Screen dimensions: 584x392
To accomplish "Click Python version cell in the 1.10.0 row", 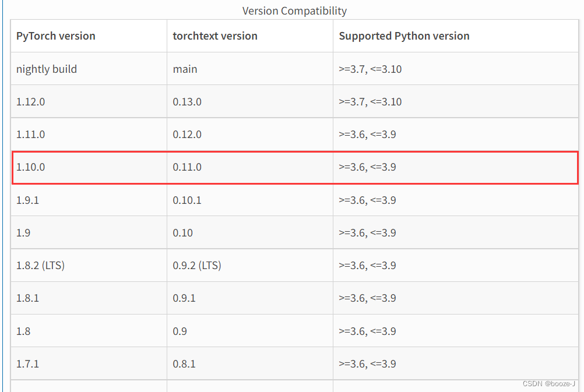I will pyautogui.click(x=456, y=167).
